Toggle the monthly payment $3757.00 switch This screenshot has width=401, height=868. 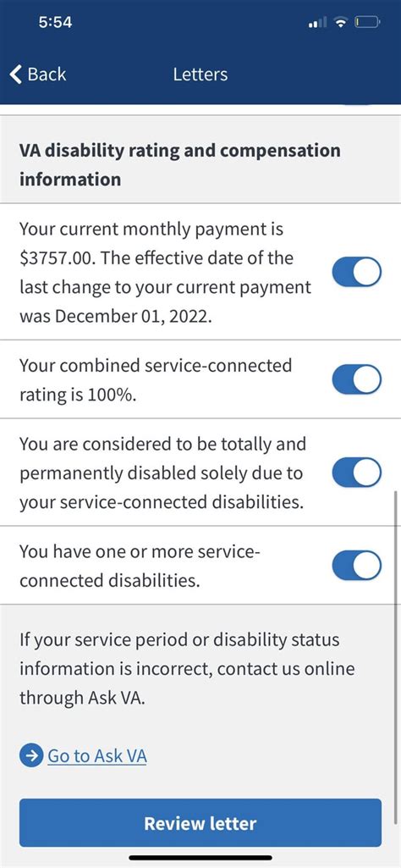pos(357,273)
